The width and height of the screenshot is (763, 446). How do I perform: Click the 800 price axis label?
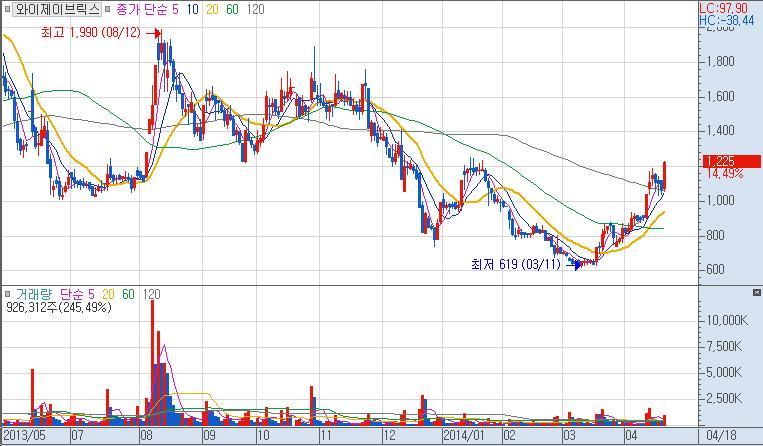(715, 235)
